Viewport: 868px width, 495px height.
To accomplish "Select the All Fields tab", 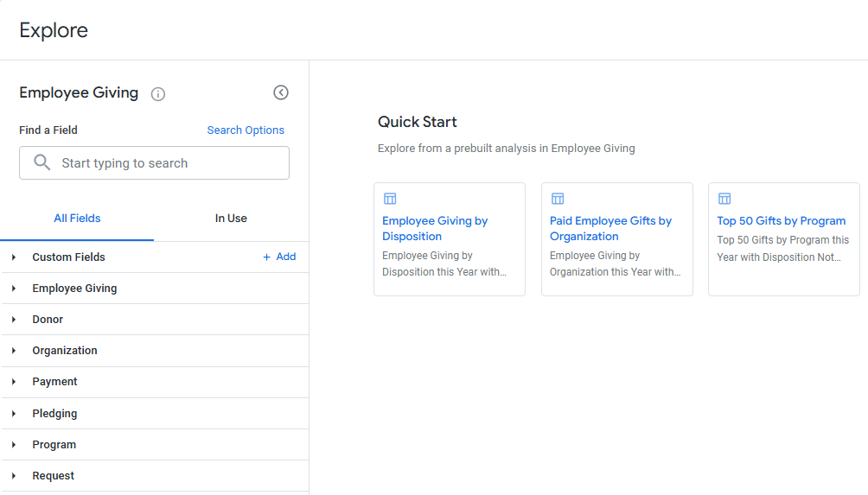I will (x=77, y=219).
